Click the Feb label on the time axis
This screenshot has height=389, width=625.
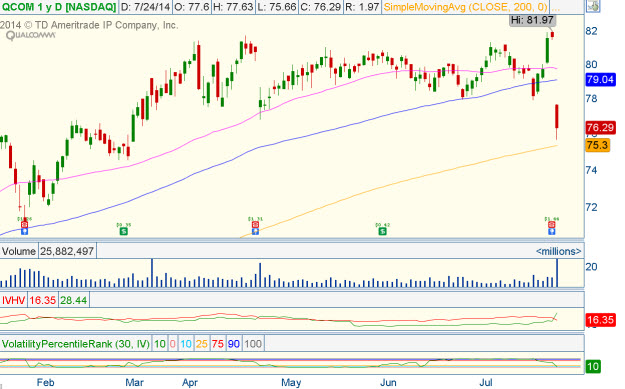click(45, 383)
